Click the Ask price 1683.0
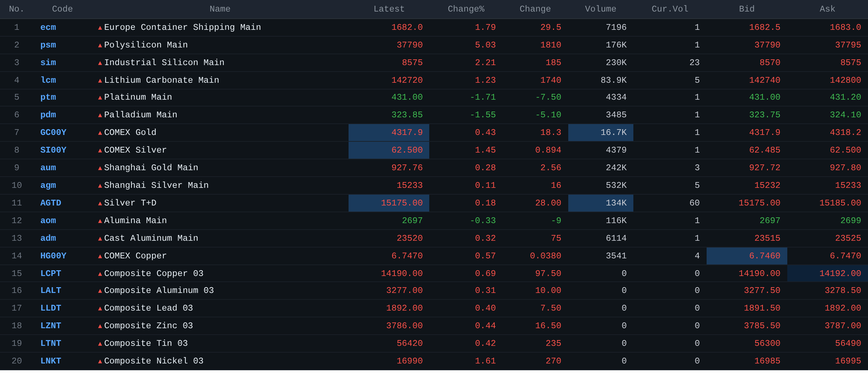 tap(845, 27)
